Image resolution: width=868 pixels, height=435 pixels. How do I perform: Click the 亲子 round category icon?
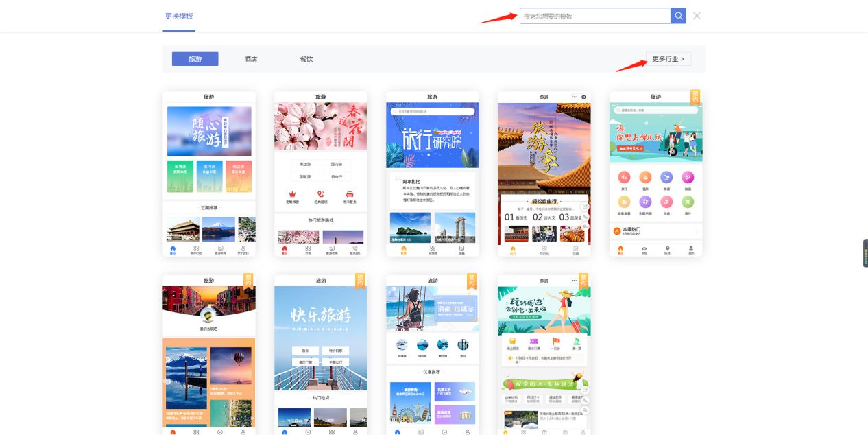point(625,177)
